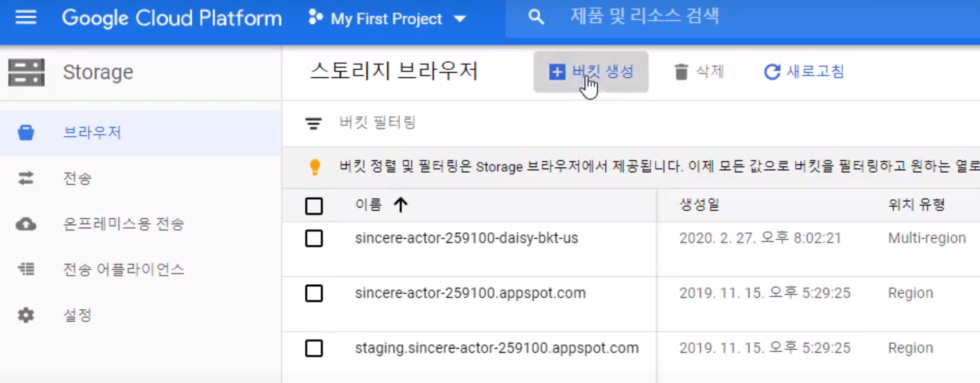Select the 브라우저 sidebar item

point(141,132)
